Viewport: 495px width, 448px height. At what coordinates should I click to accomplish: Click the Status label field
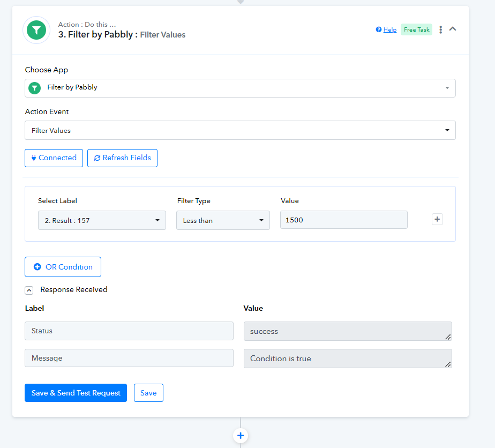[x=129, y=331]
